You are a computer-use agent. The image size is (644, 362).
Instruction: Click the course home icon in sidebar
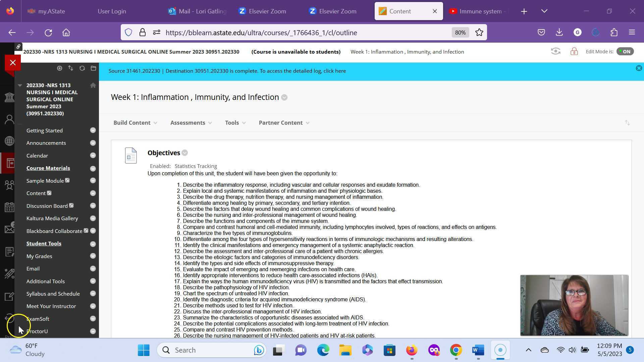(x=93, y=85)
